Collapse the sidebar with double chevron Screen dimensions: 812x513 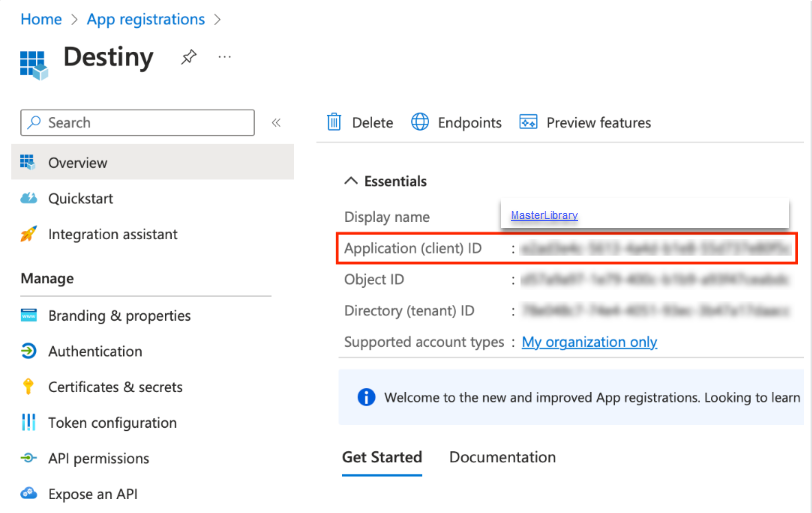pyautogui.click(x=276, y=123)
